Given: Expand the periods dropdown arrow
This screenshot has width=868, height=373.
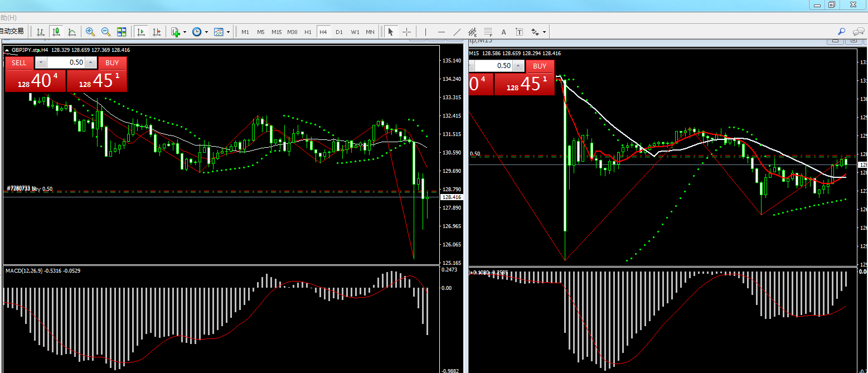Looking at the screenshot, I should (x=206, y=32).
